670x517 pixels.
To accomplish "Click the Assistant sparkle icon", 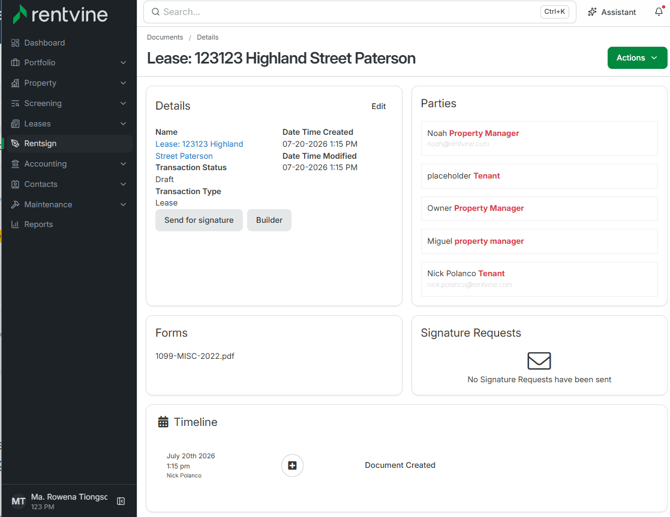I will point(592,12).
